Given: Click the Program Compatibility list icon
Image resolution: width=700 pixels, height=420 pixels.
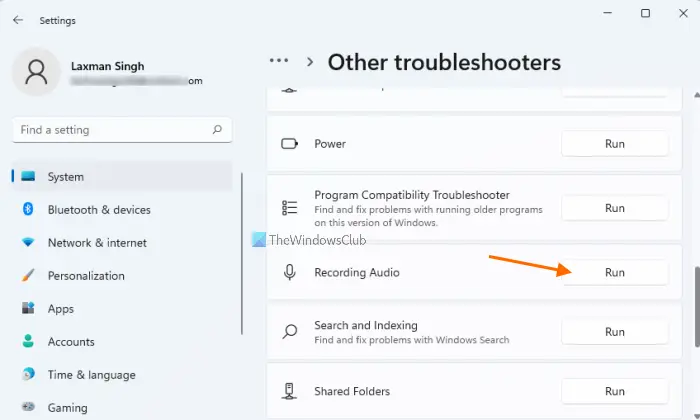Looking at the screenshot, I should (x=289, y=208).
